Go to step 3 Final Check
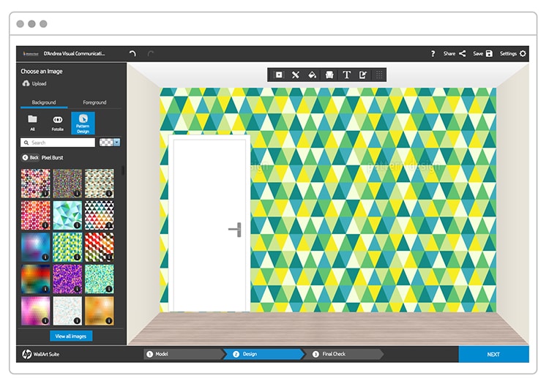 343,354
